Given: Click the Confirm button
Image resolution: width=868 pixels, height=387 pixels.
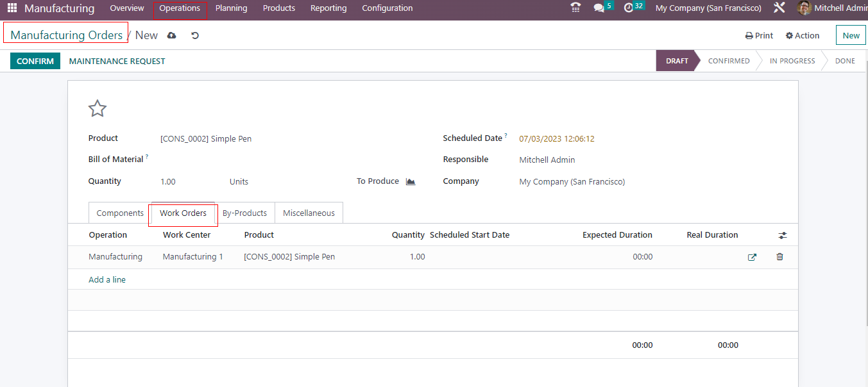Looking at the screenshot, I should click(35, 62).
